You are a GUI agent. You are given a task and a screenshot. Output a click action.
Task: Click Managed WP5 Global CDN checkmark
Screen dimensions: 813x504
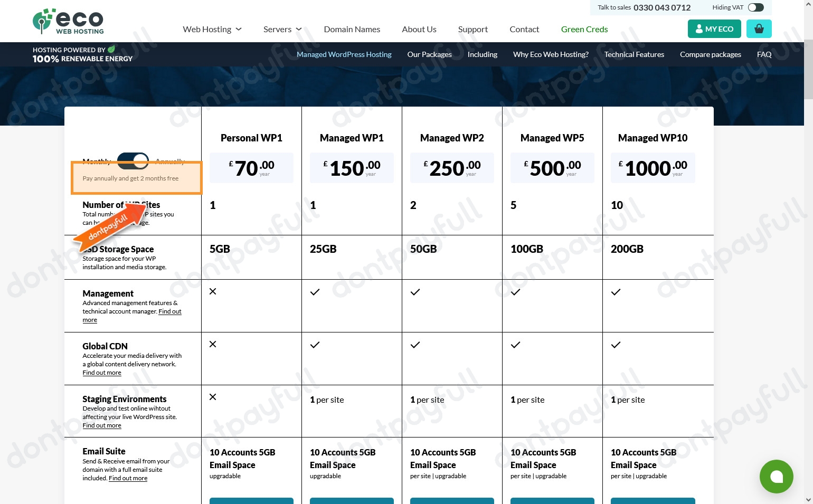point(515,345)
